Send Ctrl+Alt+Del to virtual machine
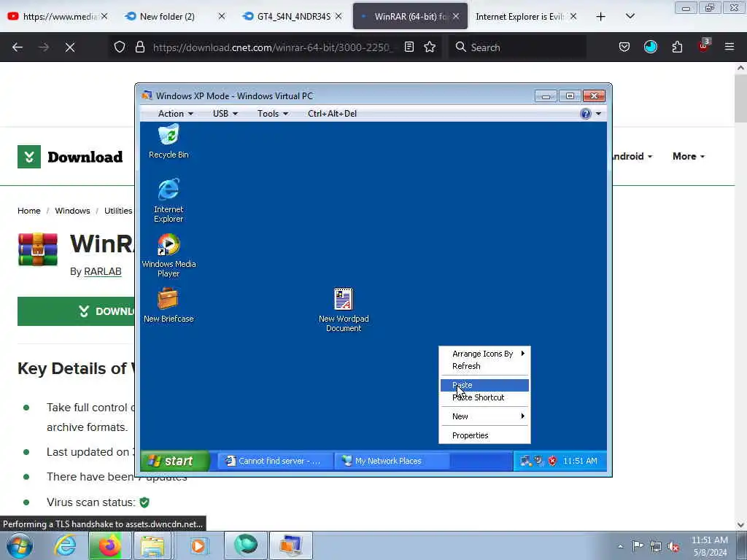The image size is (747, 560). (x=332, y=113)
